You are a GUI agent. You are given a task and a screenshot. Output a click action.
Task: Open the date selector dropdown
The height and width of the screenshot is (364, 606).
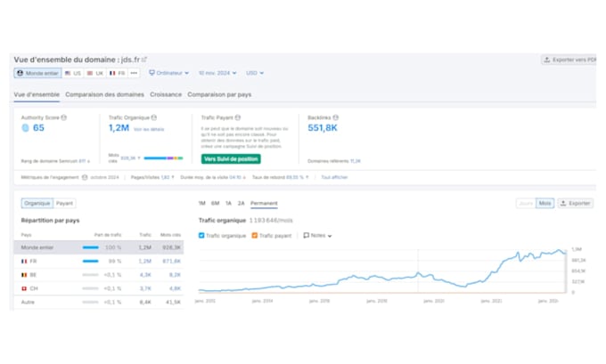pos(217,73)
